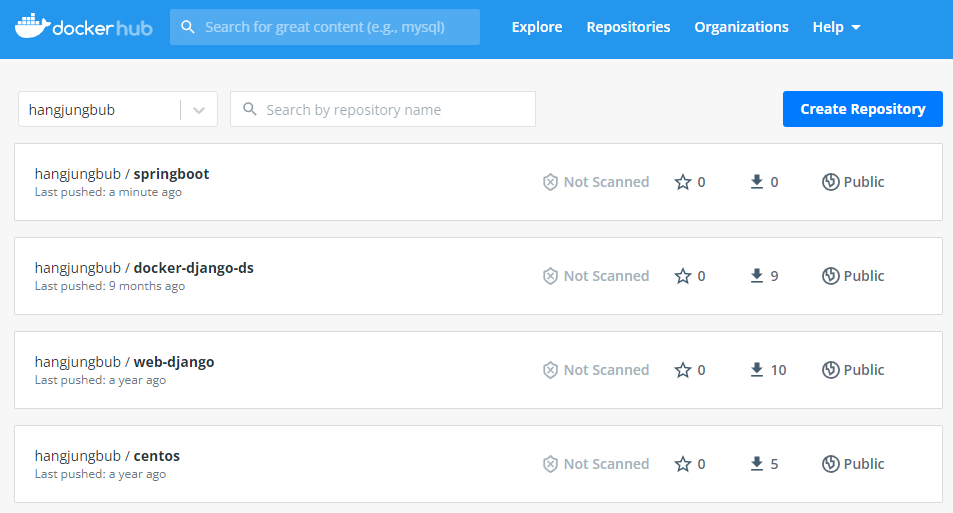
Task: Click the Create Repository button
Action: [862, 109]
